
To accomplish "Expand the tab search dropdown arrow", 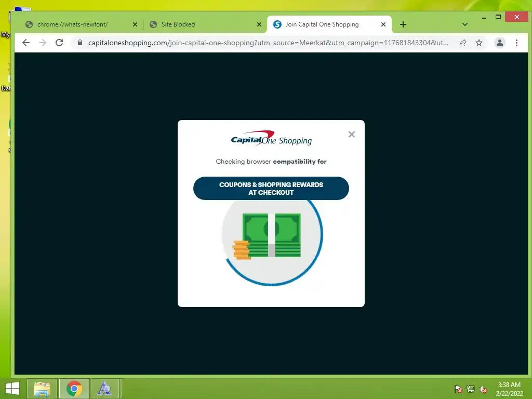I will point(465,24).
